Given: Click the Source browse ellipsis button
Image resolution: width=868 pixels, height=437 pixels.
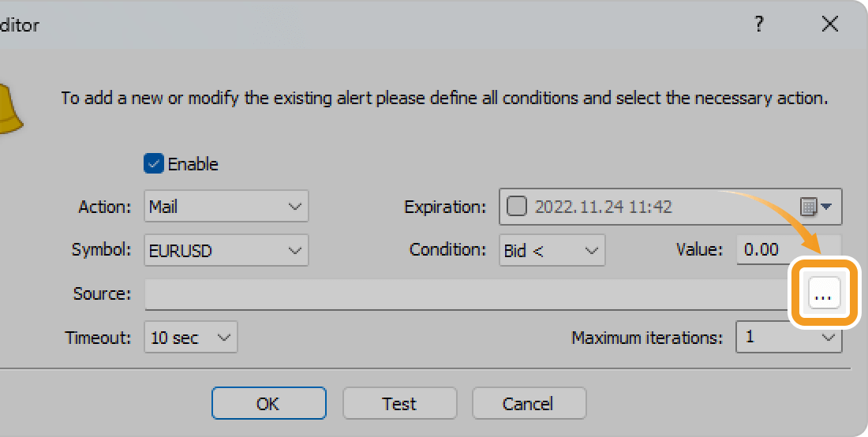Looking at the screenshot, I should 823,294.
